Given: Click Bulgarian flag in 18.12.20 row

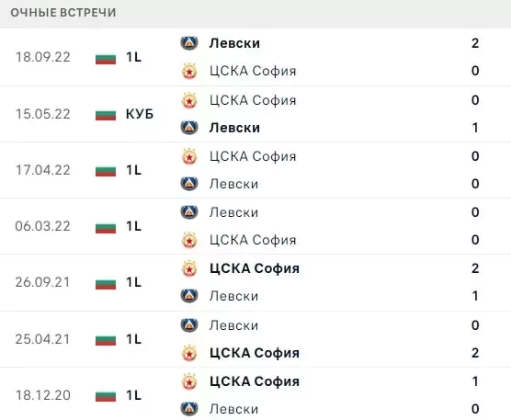Looking at the screenshot, I should pos(106,395).
